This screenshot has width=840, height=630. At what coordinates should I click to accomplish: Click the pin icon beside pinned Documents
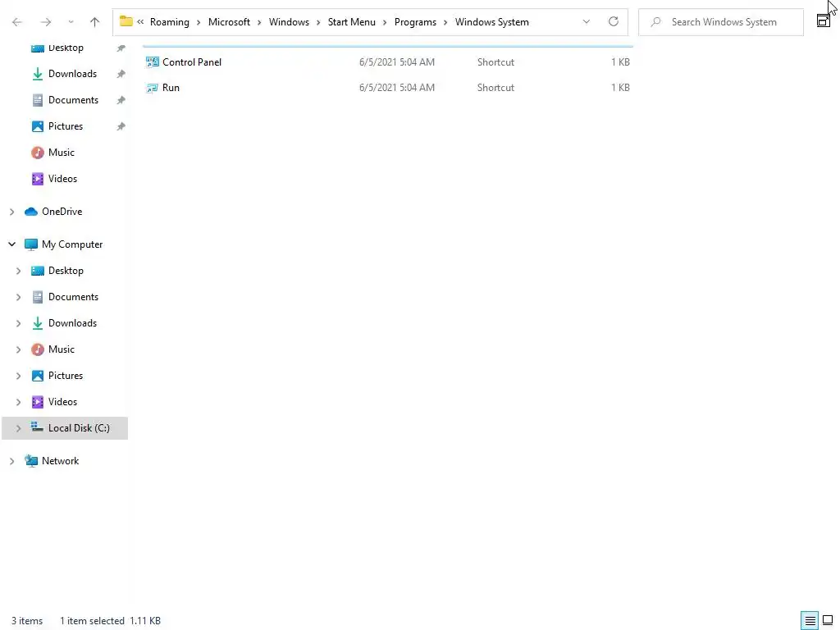[x=121, y=100]
